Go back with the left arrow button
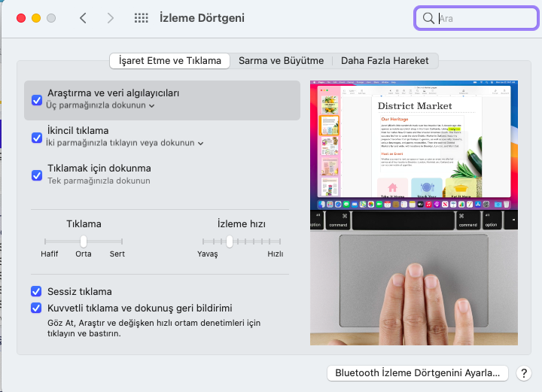 coord(83,18)
